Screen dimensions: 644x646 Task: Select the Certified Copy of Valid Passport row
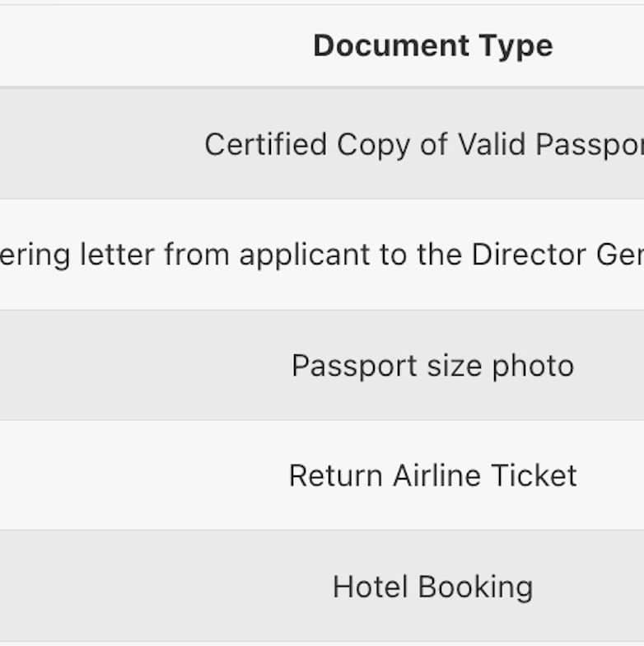[423, 145]
